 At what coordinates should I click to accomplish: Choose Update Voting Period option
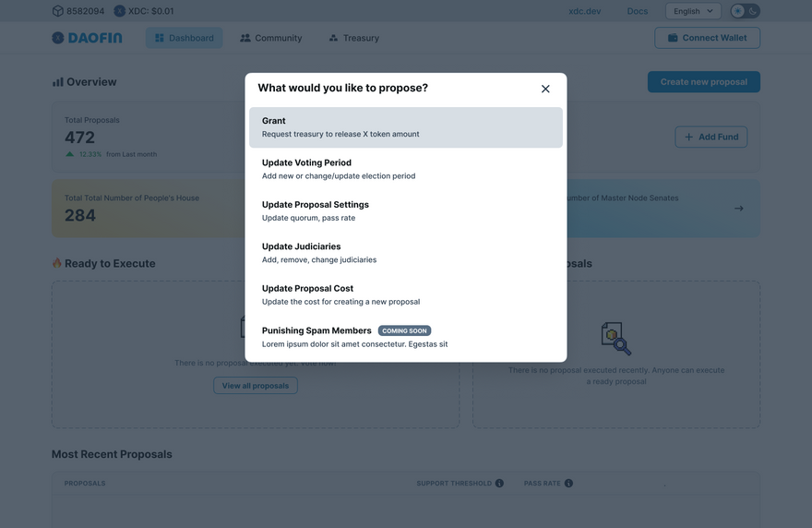pyautogui.click(x=405, y=169)
